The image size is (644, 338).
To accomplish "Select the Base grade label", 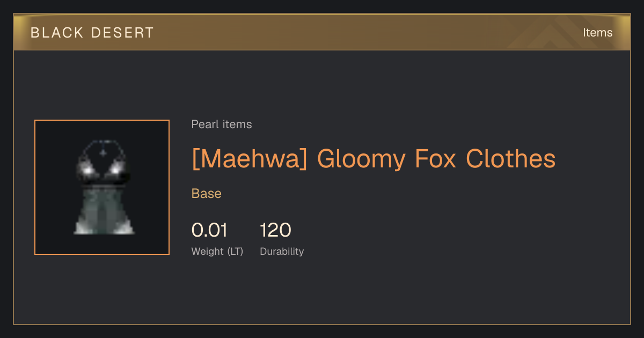I will (x=207, y=194).
